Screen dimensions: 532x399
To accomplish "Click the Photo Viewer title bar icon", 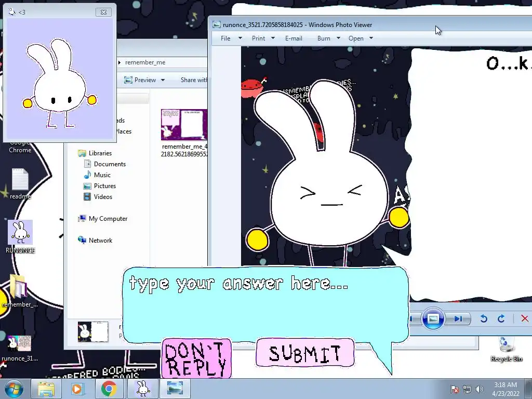I will (217, 25).
